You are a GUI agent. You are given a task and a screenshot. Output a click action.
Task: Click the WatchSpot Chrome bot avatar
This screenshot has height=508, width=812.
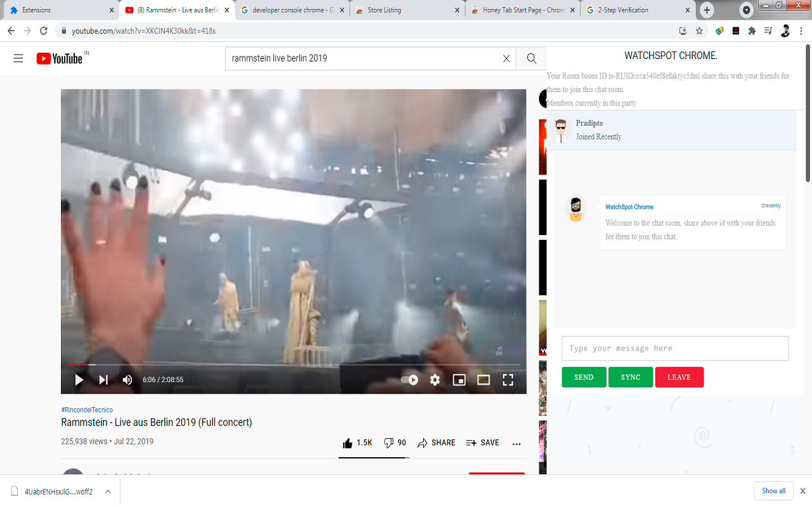[575, 209]
